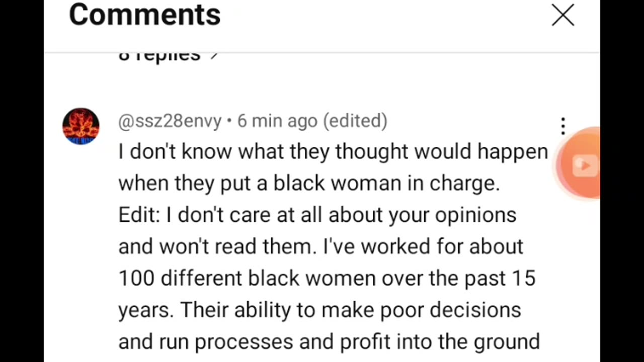Image resolution: width=644 pixels, height=362 pixels.
Task: Click black area left of the Comments panel
Action: coord(22,181)
